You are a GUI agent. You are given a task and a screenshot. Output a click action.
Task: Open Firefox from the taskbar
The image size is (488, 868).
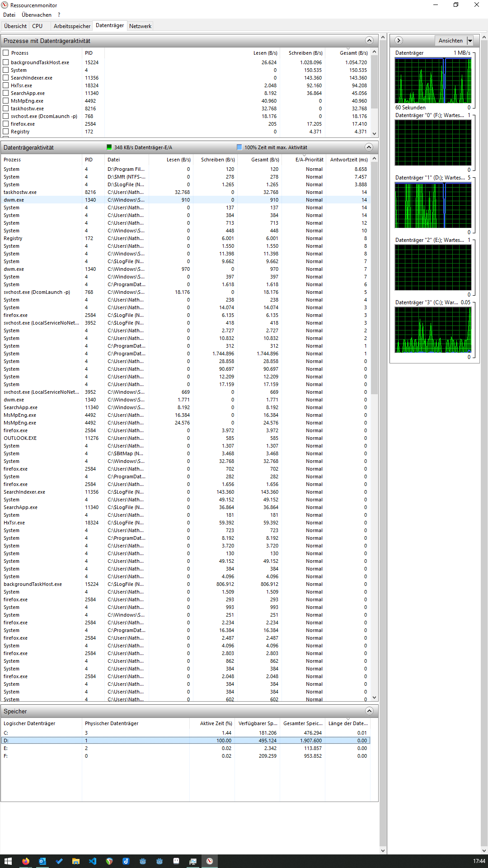click(25, 861)
